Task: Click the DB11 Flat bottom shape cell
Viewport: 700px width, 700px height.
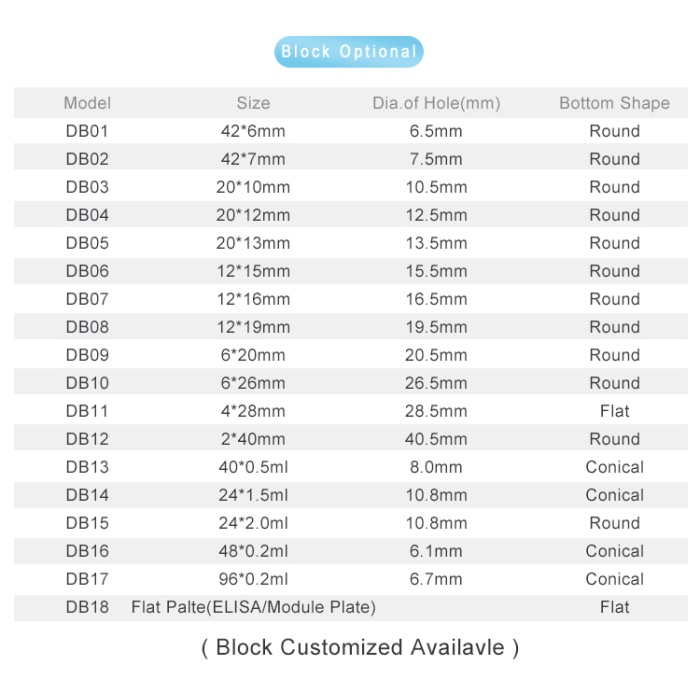Action: click(614, 411)
